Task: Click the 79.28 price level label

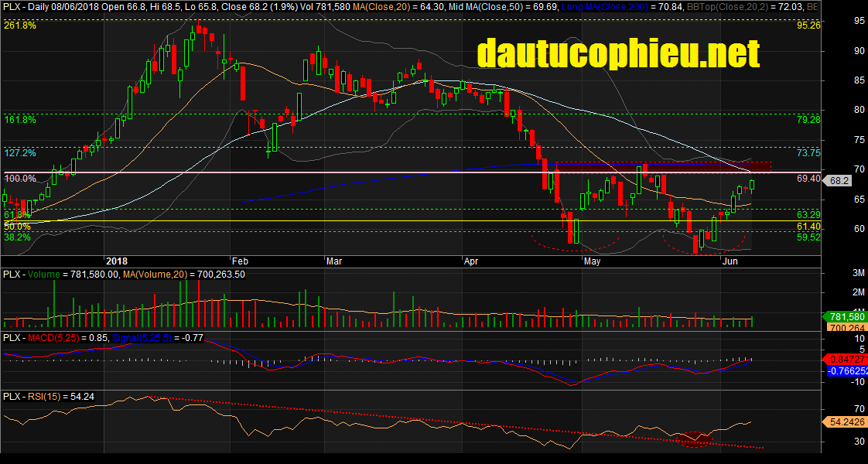Action: point(808,120)
